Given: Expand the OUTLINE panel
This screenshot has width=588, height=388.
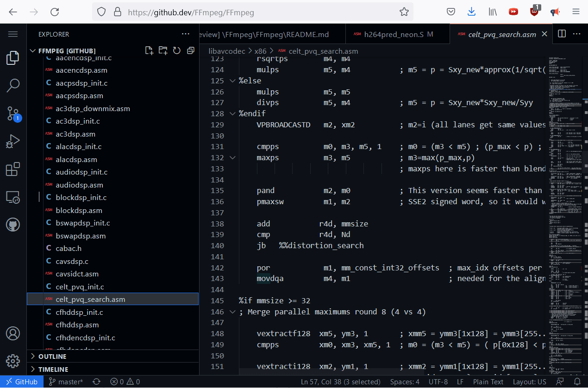Looking at the screenshot, I should pyautogui.click(x=52, y=357).
